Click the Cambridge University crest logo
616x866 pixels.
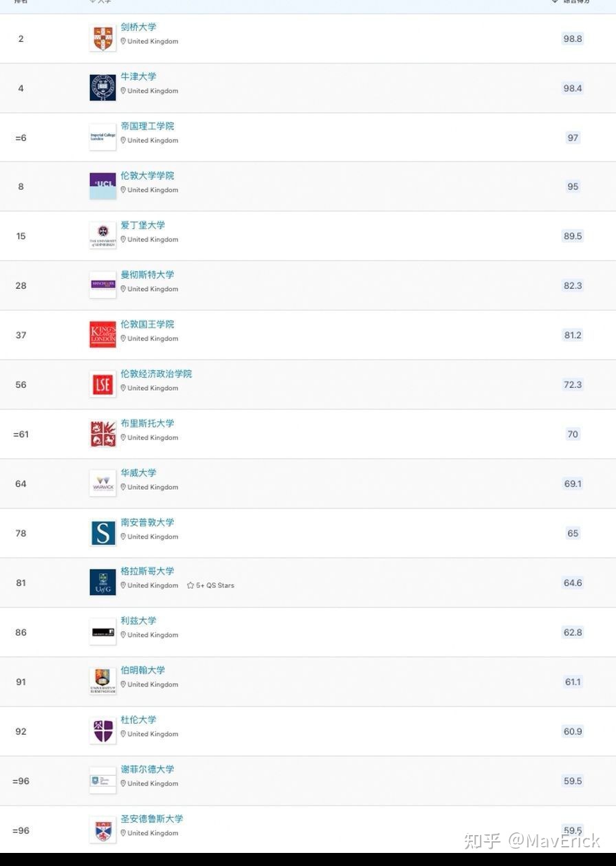pyautogui.click(x=102, y=39)
